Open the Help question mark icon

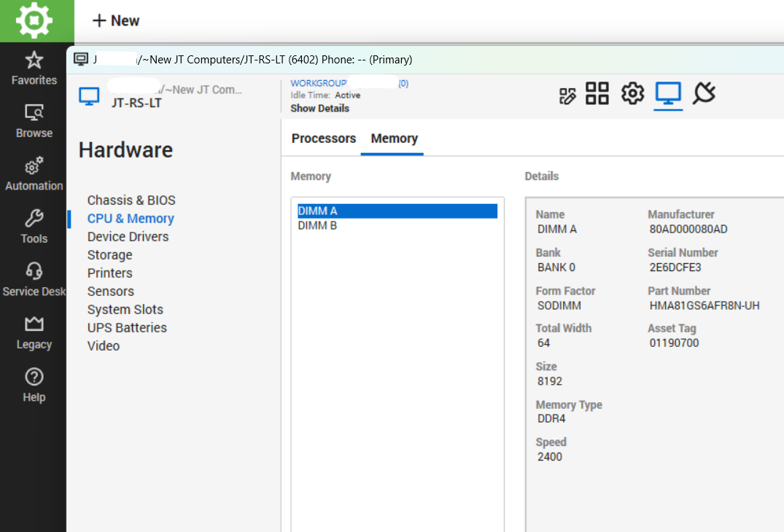pyautogui.click(x=34, y=386)
